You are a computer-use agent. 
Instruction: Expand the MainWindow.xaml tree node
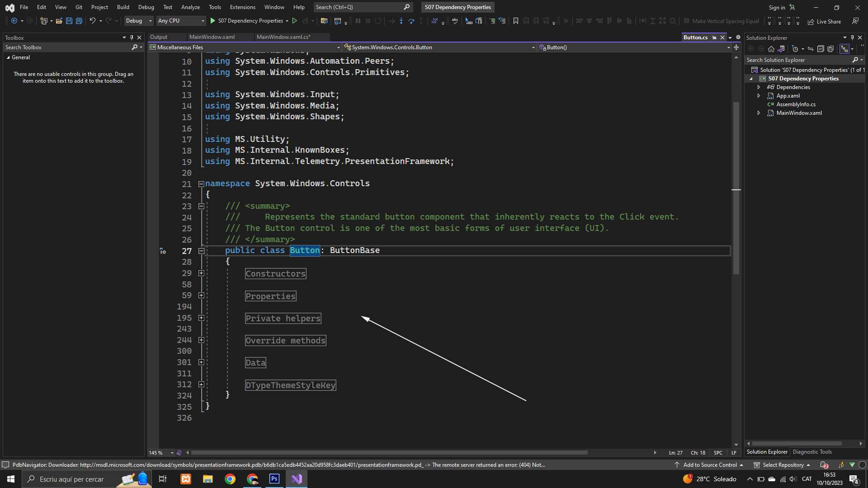click(759, 113)
